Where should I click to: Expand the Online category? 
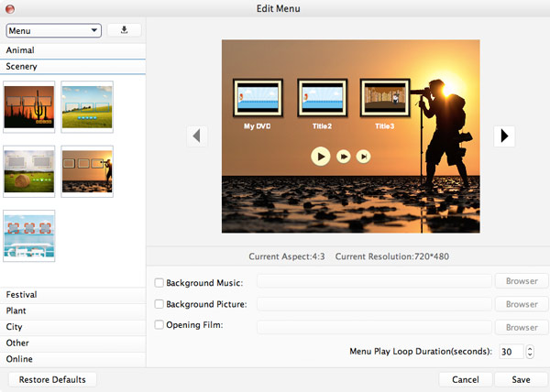(73, 359)
